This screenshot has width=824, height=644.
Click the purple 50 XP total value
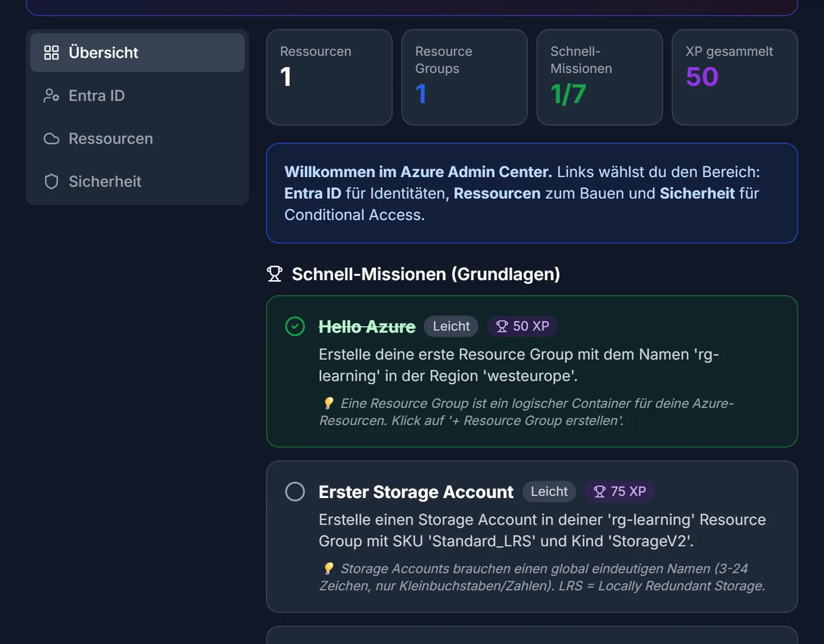click(702, 77)
